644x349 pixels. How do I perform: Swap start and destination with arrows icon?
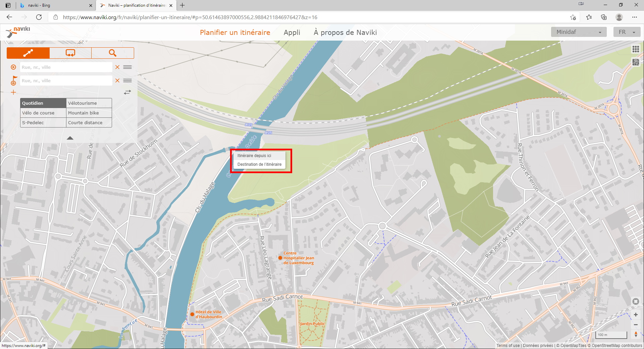[127, 92]
